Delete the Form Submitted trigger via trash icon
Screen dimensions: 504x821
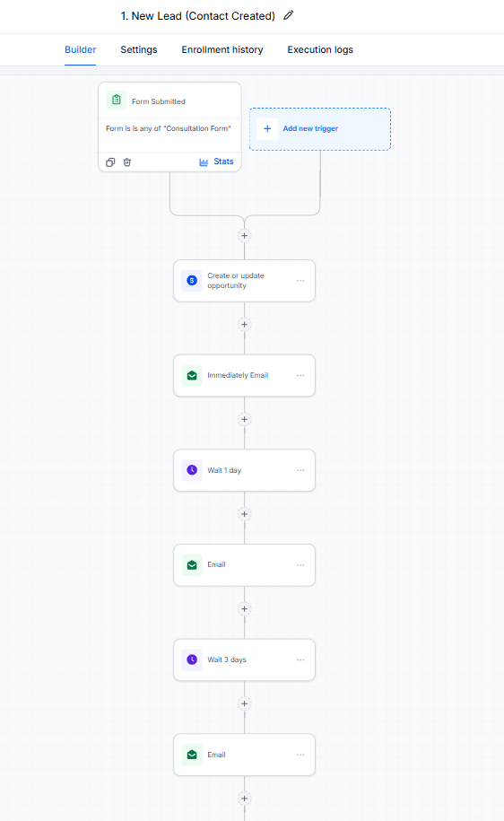tap(126, 162)
